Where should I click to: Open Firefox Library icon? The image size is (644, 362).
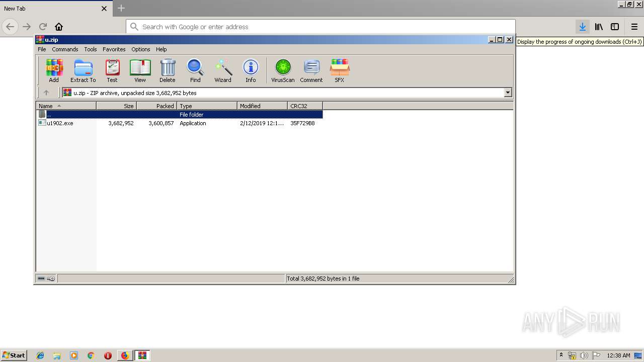(599, 27)
